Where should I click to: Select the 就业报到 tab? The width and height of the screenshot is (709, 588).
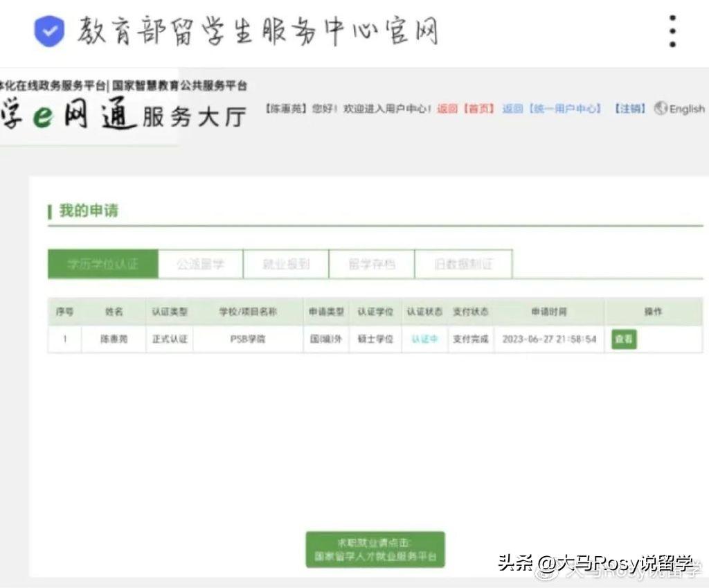(286, 265)
